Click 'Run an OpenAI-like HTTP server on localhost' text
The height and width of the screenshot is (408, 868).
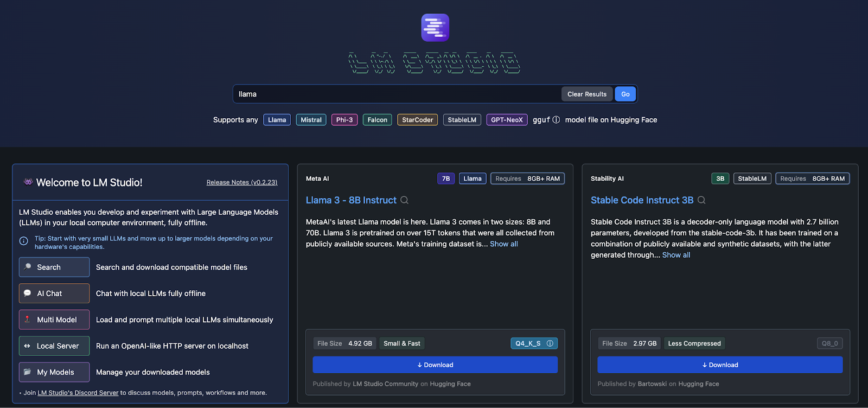pyautogui.click(x=172, y=346)
